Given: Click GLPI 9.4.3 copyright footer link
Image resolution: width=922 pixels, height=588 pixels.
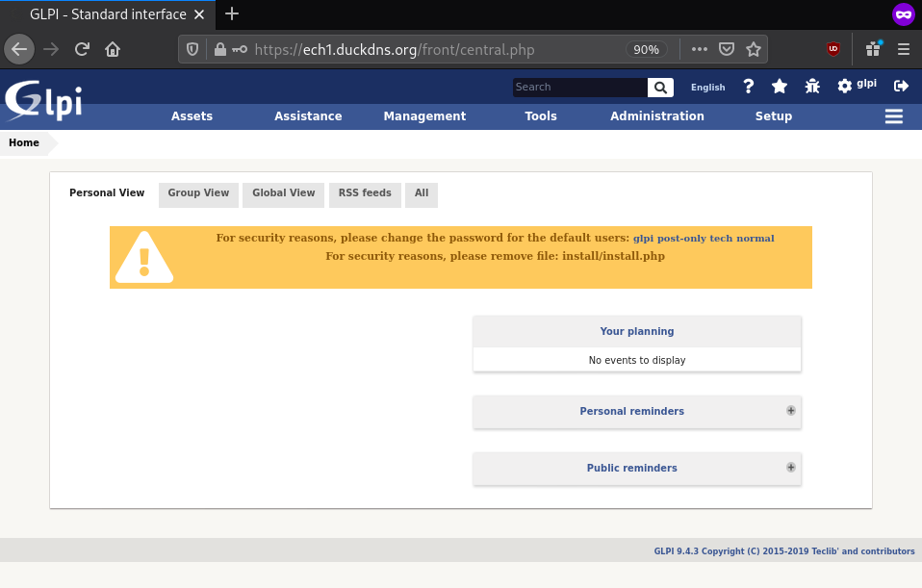Looking at the screenshot, I should 784,551.
